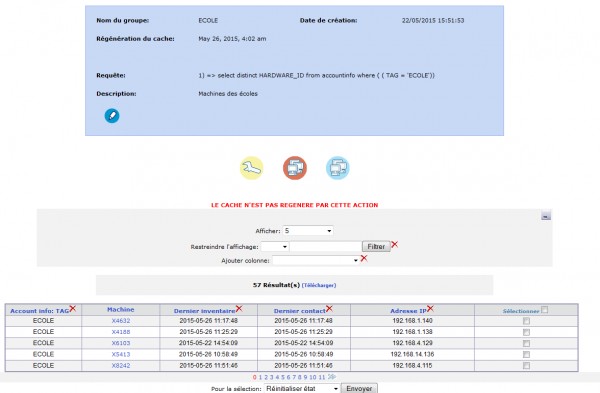Go to results page 5
Image resolution: width=600 pixels, height=393 pixels.
[283, 377]
